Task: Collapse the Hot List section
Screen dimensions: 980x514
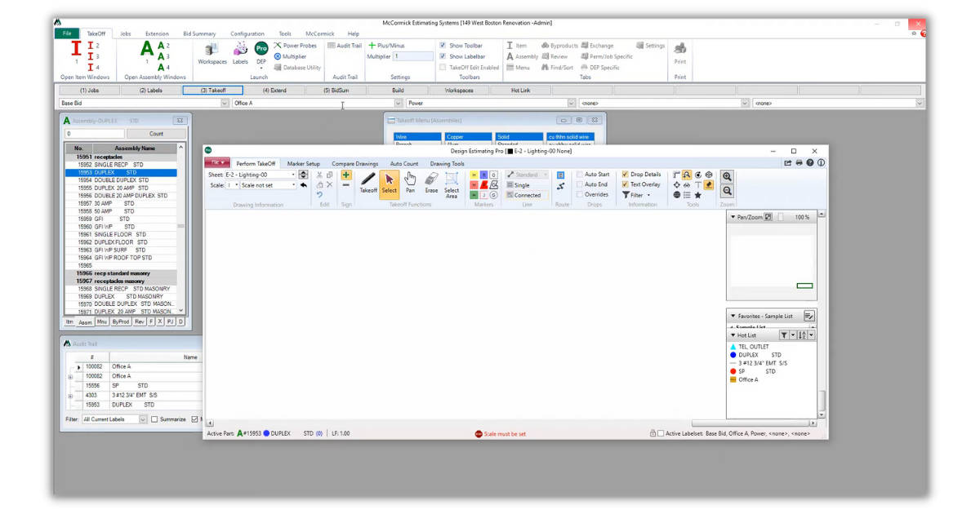Action: pyautogui.click(x=733, y=335)
